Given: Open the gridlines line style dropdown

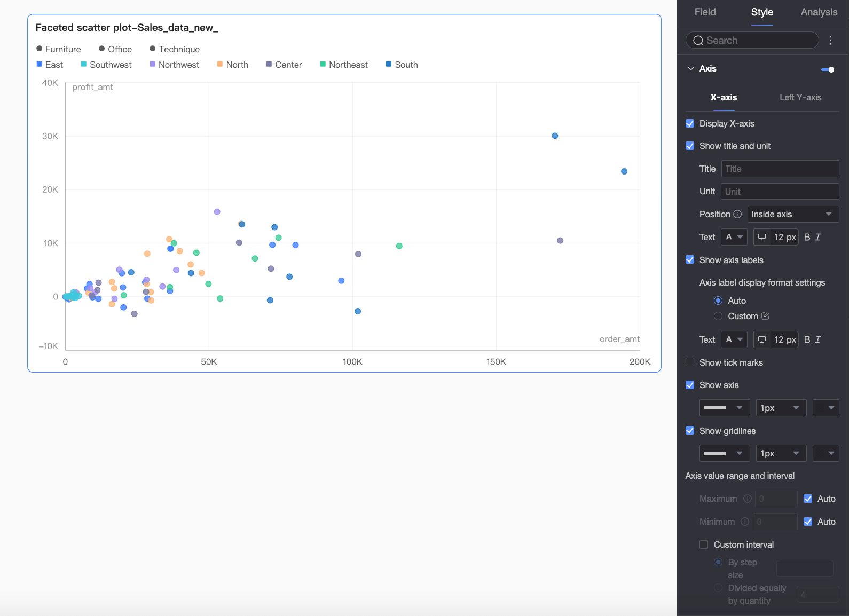Looking at the screenshot, I should tap(725, 453).
